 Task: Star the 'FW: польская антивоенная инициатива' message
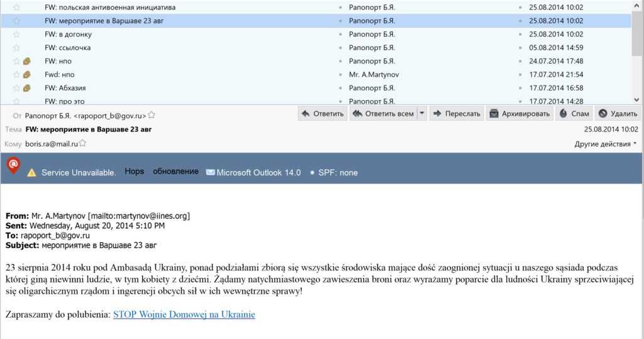pyautogui.click(x=16, y=8)
